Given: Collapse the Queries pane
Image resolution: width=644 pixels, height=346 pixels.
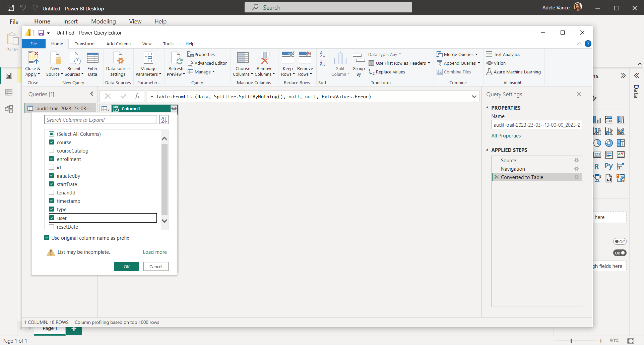Looking at the screenshot, I should point(92,94).
